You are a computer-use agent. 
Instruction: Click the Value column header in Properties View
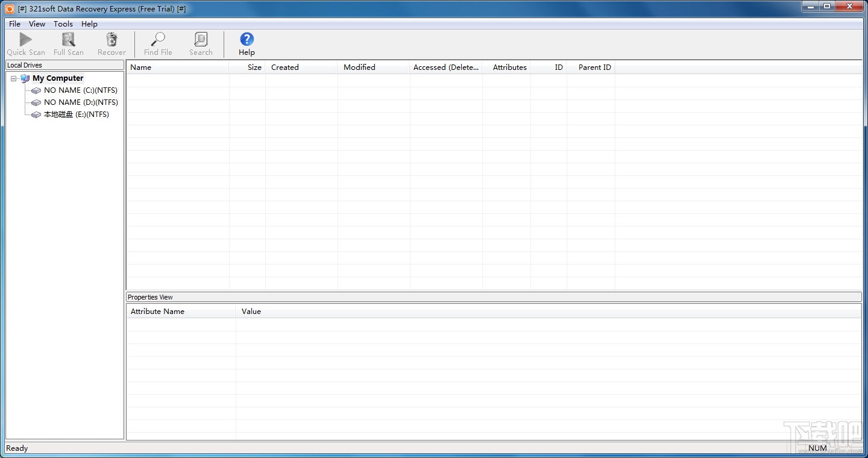point(549,312)
